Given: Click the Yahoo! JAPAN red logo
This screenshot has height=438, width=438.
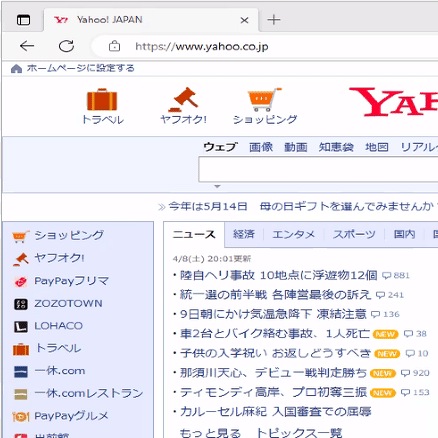Looking at the screenshot, I should click(x=393, y=102).
